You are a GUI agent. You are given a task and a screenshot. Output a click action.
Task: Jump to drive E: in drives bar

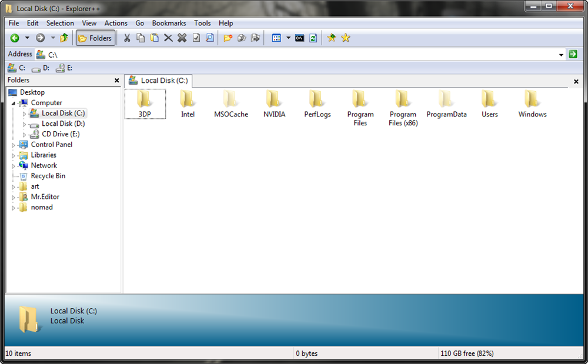click(x=64, y=68)
